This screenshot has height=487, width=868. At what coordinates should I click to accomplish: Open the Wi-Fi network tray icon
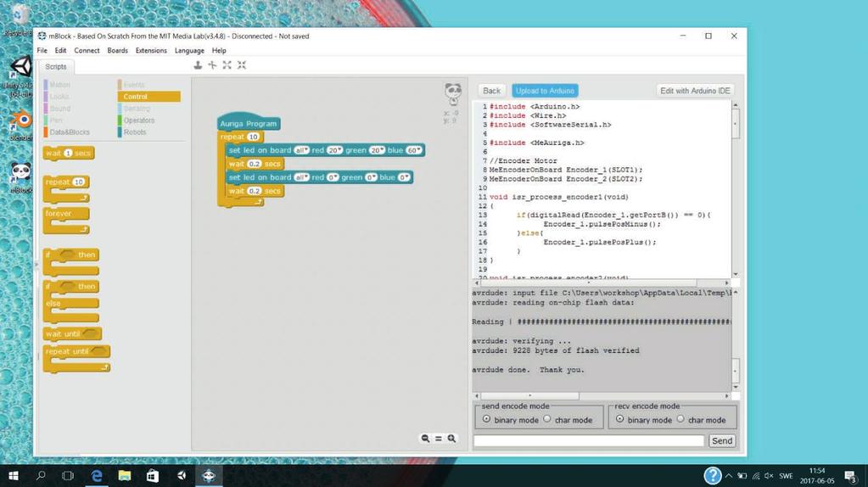coord(756,475)
